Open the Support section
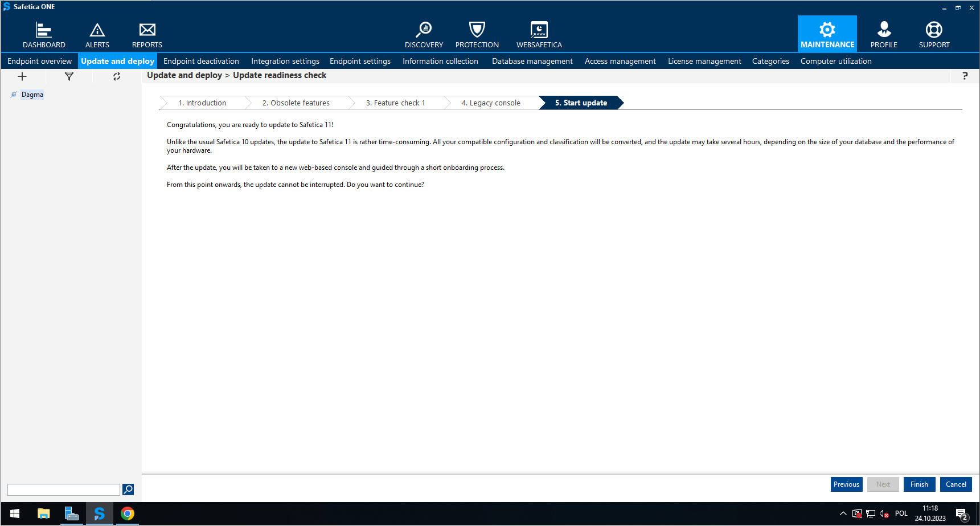The height and width of the screenshot is (526, 980). [934, 35]
